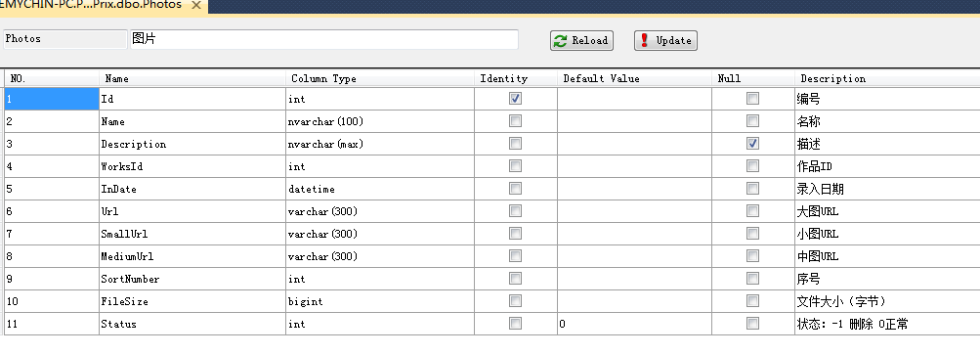
Task: Click the table description field 图片
Action: (x=323, y=39)
